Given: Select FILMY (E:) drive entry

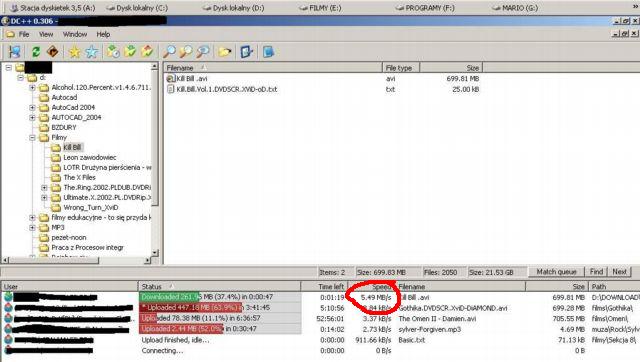Looking at the screenshot, I should tap(320, 8).
